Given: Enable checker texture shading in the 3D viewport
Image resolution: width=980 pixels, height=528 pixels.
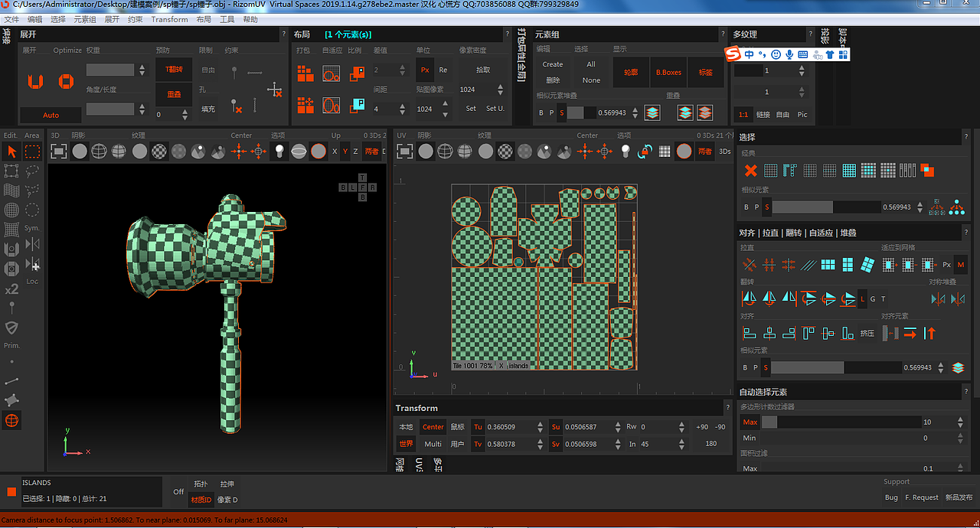Looking at the screenshot, I should pos(158,152).
